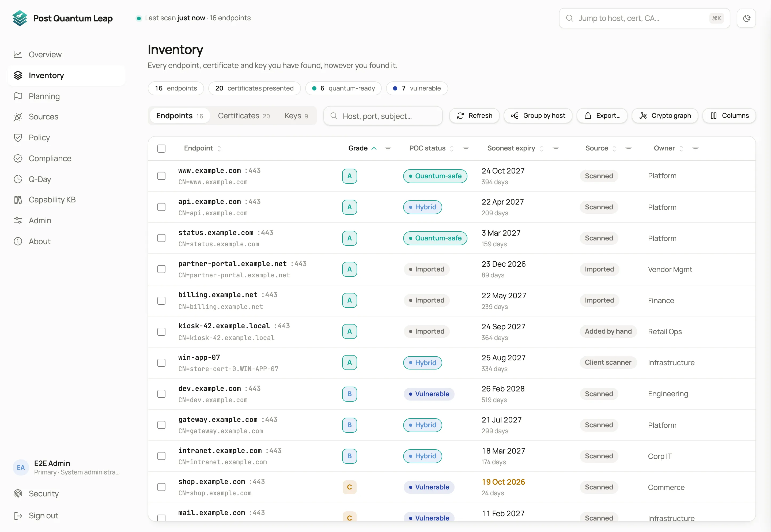
Task: Sort by Soonest expiry column arrows
Action: [x=541, y=148]
